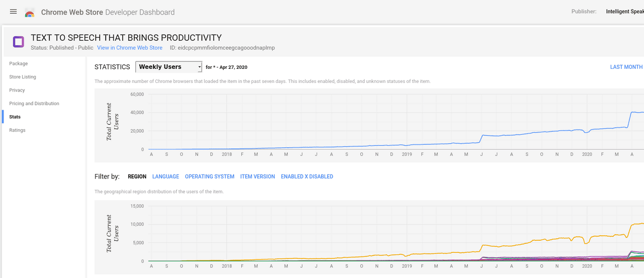Filter by ITEM VERSION tab
Viewport: 644px width, 278px height.
[x=258, y=176]
